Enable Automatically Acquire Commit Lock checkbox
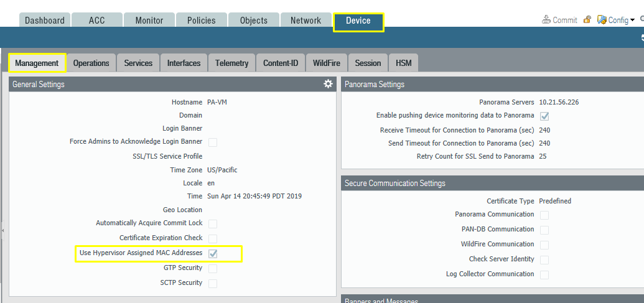 (x=213, y=224)
